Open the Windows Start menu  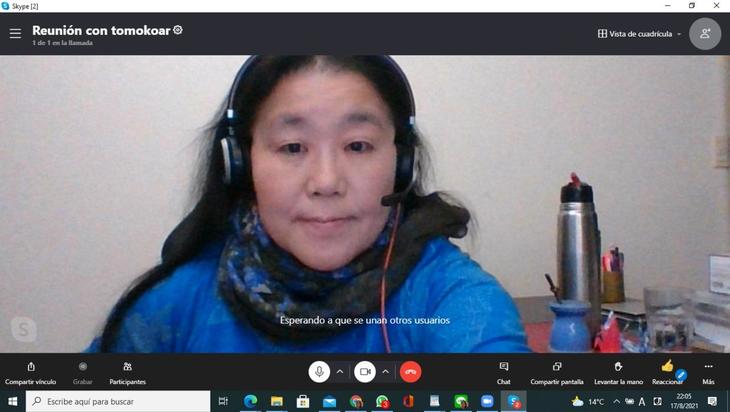tap(12, 401)
